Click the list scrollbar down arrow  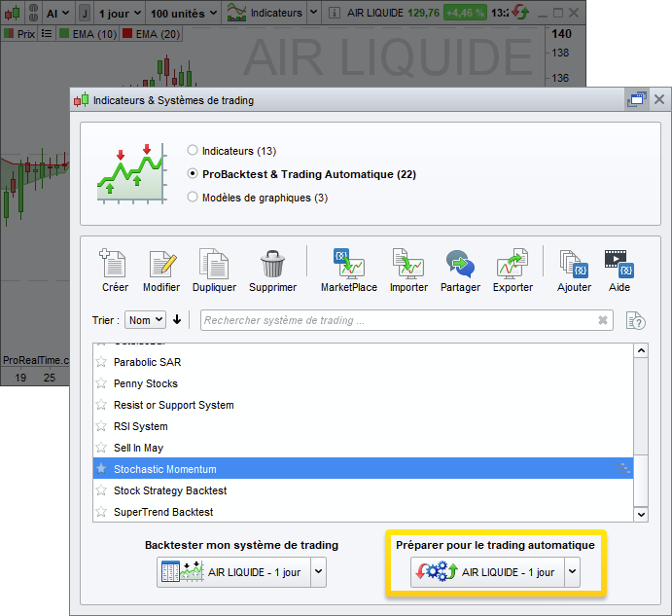[641, 515]
